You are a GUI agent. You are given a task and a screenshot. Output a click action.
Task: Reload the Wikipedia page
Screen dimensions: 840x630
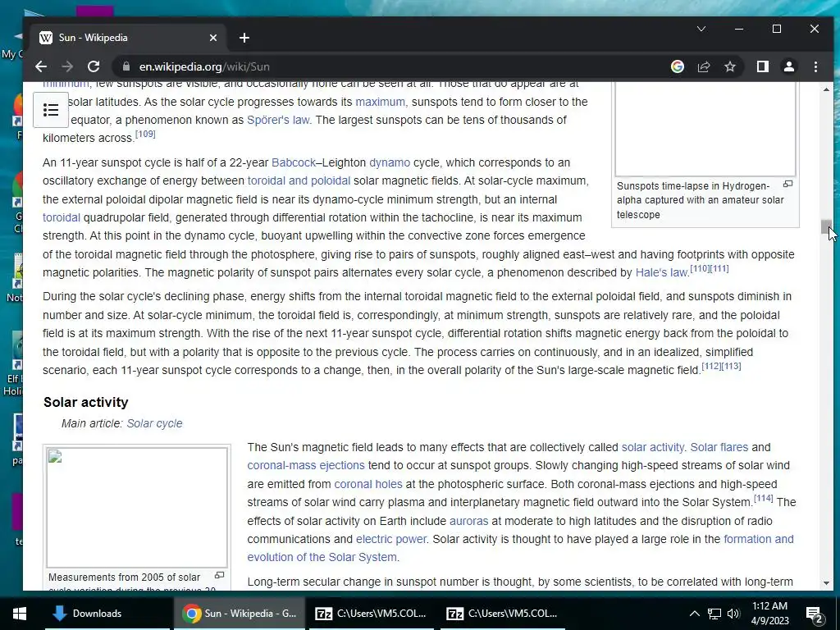pos(94,66)
